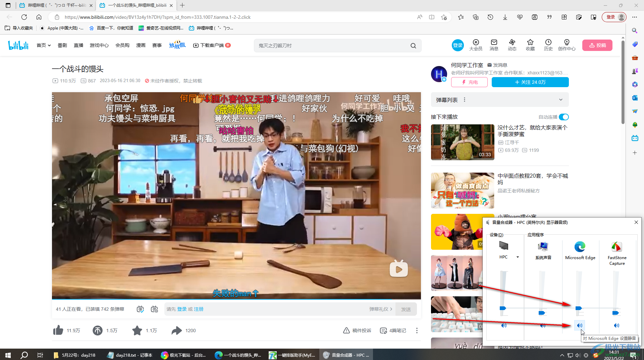This screenshot has height=360, width=644.
Task: Open 首页 dropdown menu
Action: (44, 45)
